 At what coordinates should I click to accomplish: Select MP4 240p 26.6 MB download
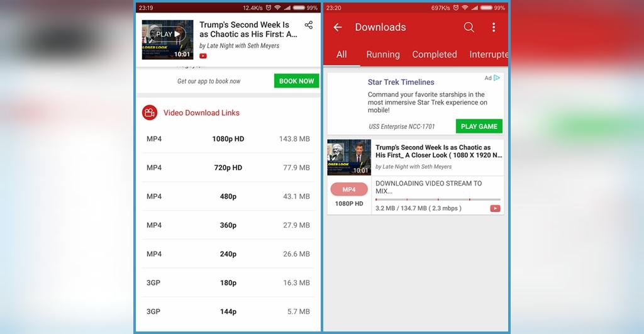(x=228, y=254)
